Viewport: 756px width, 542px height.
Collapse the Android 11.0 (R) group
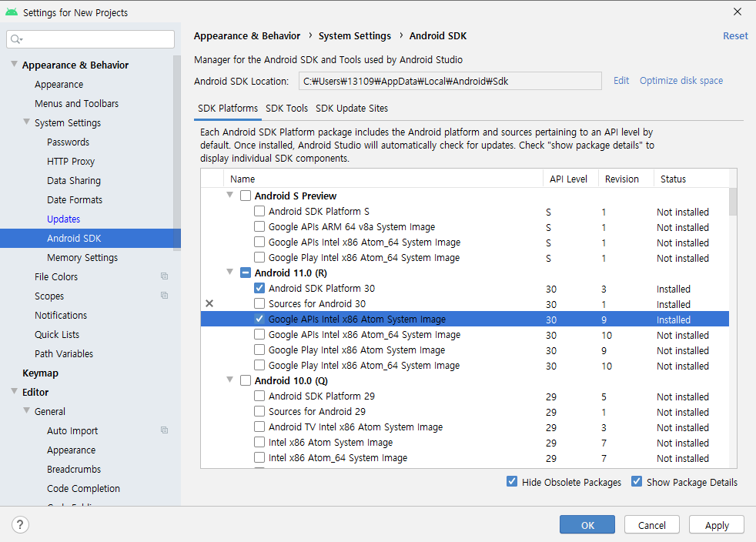(230, 273)
